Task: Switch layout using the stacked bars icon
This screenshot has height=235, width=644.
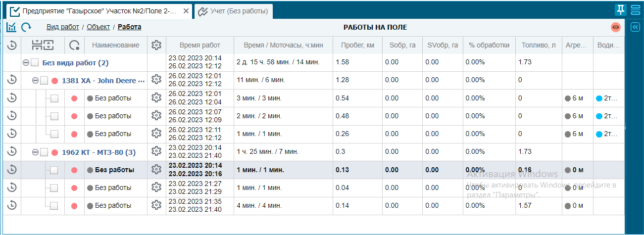Action: [635, 10]
